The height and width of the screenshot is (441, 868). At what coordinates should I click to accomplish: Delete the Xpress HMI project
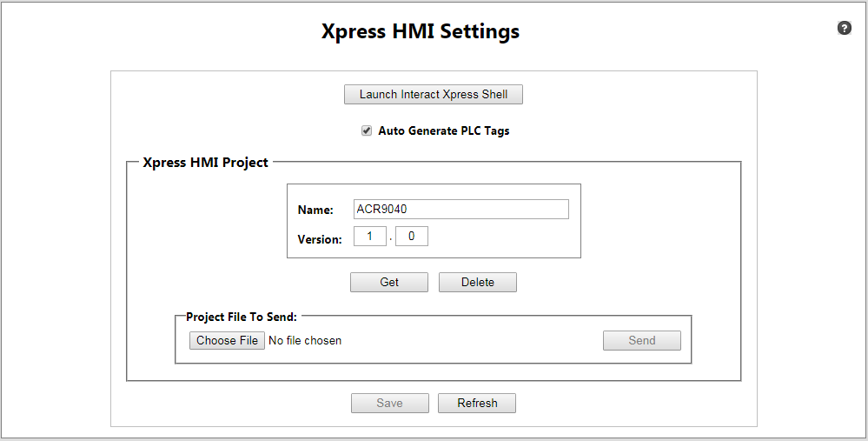click(x=478, y=282)
